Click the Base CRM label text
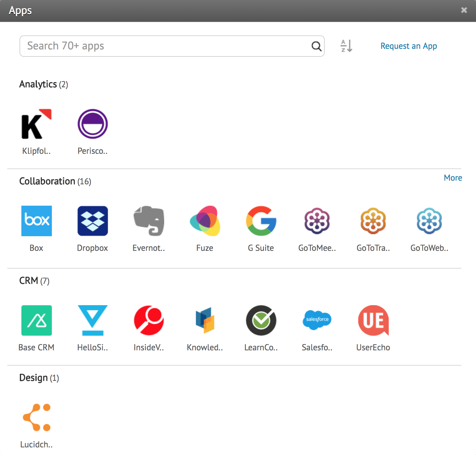This screenshot has width=476, height=455. coord(36,348)
